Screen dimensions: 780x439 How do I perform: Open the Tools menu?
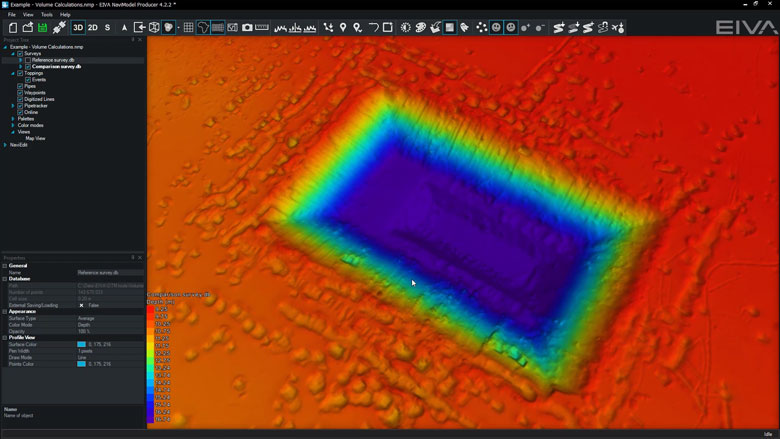(x=47, y=15)
